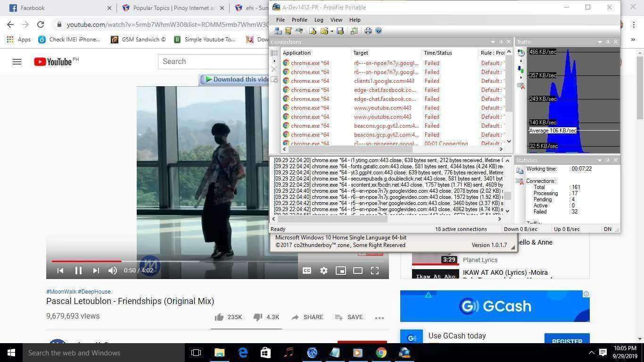This screenshot has width=644, height=362.
Task: Go to previous video in player
Action: [x=60, y=271]
